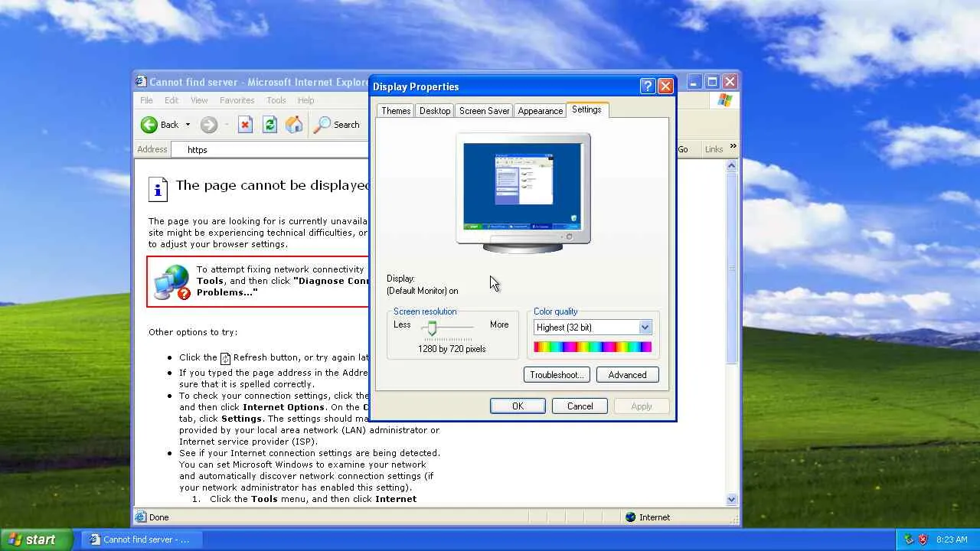
Task: Click the Apply button in Display Properties
Action: [x=642, y=406]
